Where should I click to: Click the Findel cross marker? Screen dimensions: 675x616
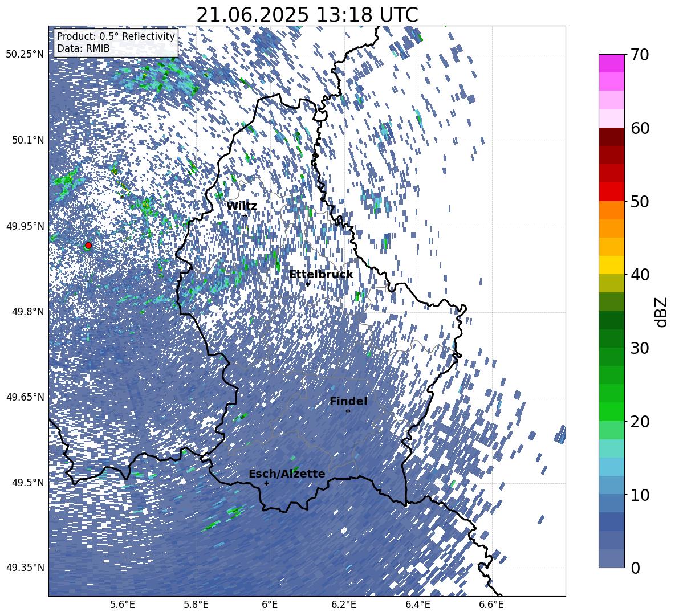348,411
